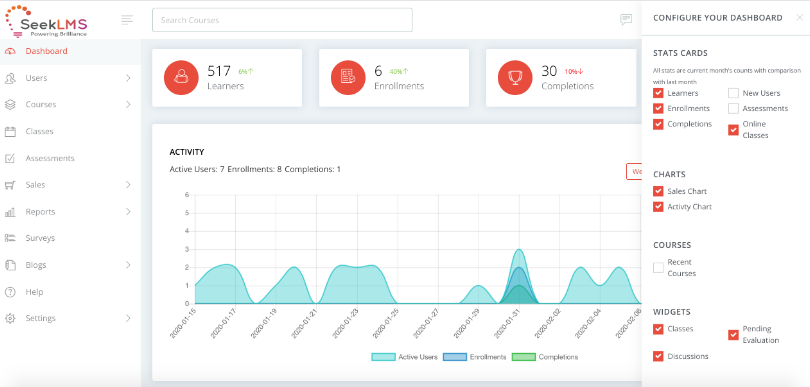Click the Dashboard speedometer icon
The image size is (810, 387).
click(x=10, y=51)
